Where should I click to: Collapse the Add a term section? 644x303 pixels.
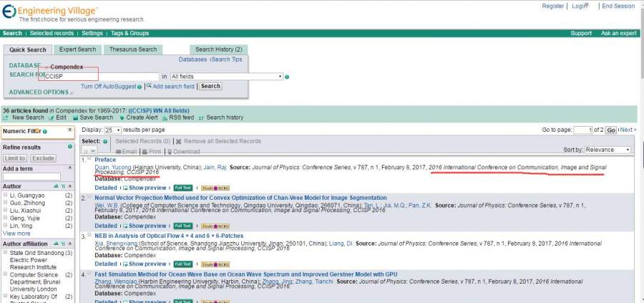(70, 168)
